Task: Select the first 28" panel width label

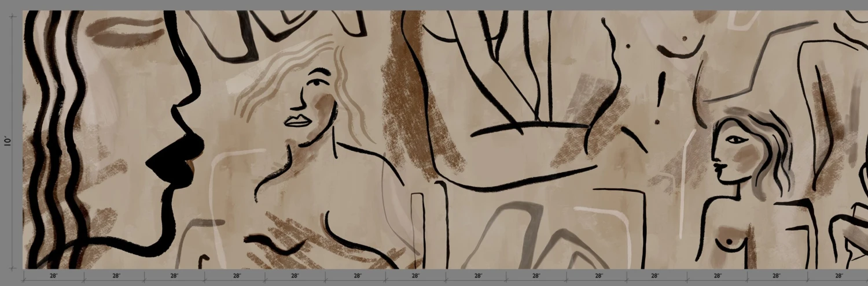Action: (x=53, y=276)
